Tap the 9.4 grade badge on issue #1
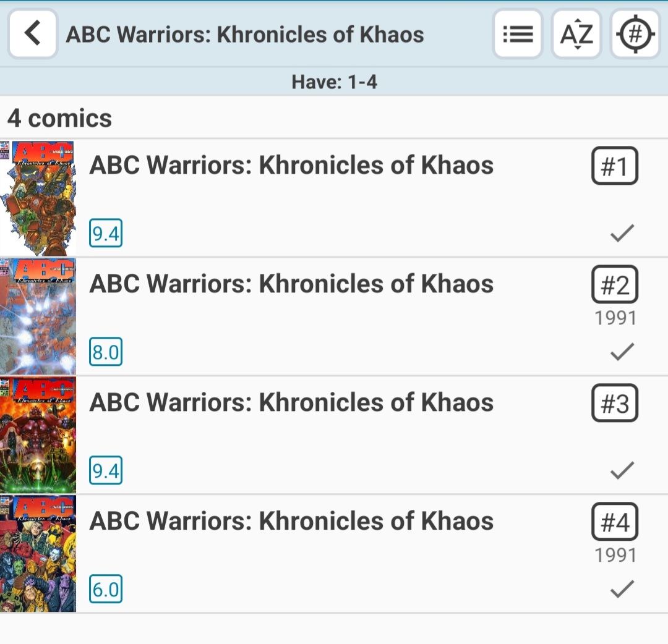 point(106,234)
